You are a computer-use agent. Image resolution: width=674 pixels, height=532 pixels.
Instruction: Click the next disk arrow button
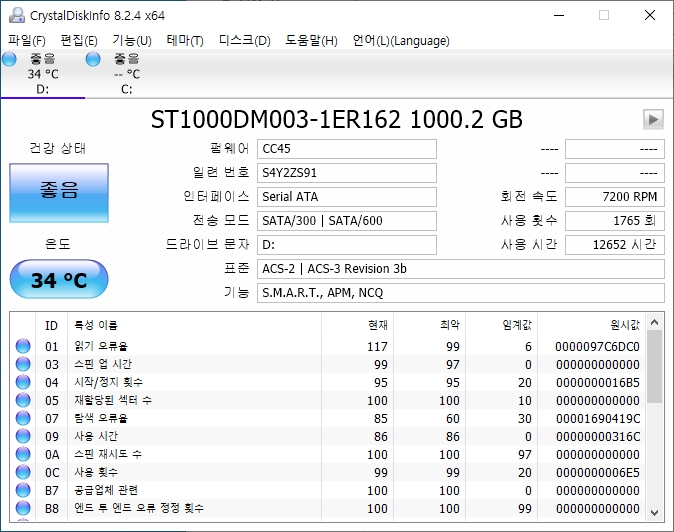[653, 119]
